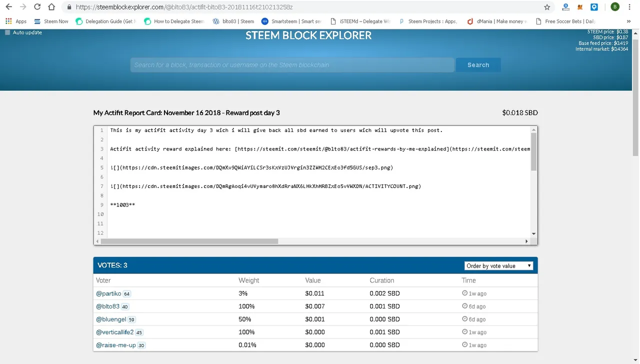This screenshot has width=640, height=364.
Task: Open the Order by vote value dropdown
Action: coord(498,265)
